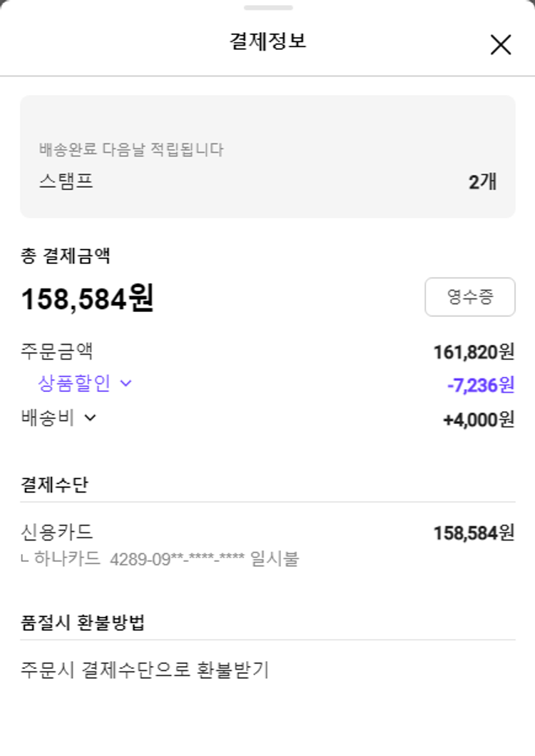Click the 배송완료 다음날 적립됩니다 notice

pyautogui.click(x=131, y=150)
